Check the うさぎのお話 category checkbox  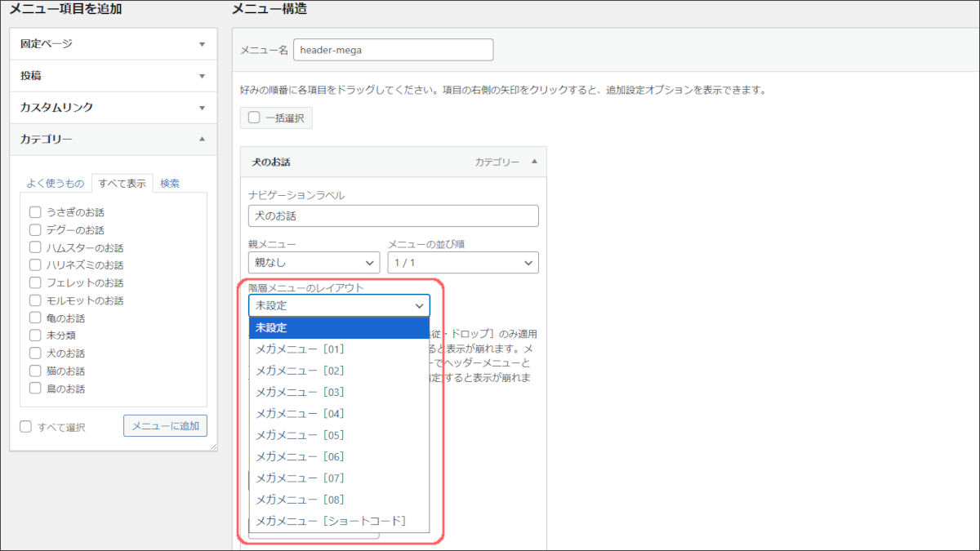(35, 212)
